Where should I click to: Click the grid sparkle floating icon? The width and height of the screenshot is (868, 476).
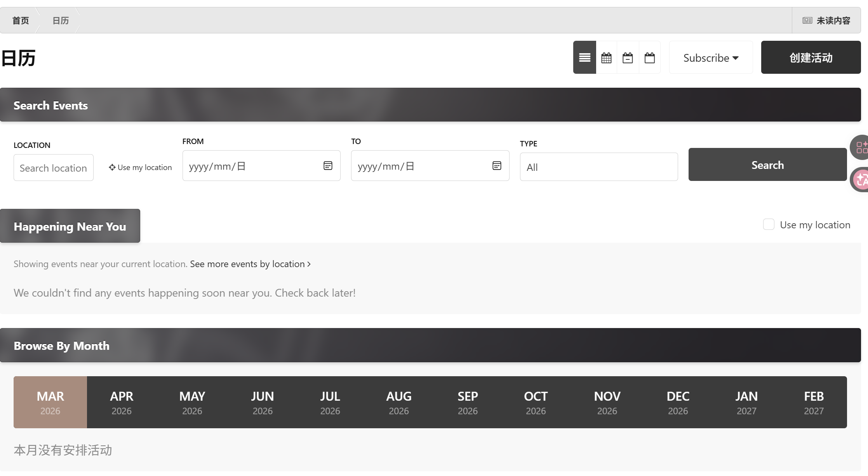861,147
